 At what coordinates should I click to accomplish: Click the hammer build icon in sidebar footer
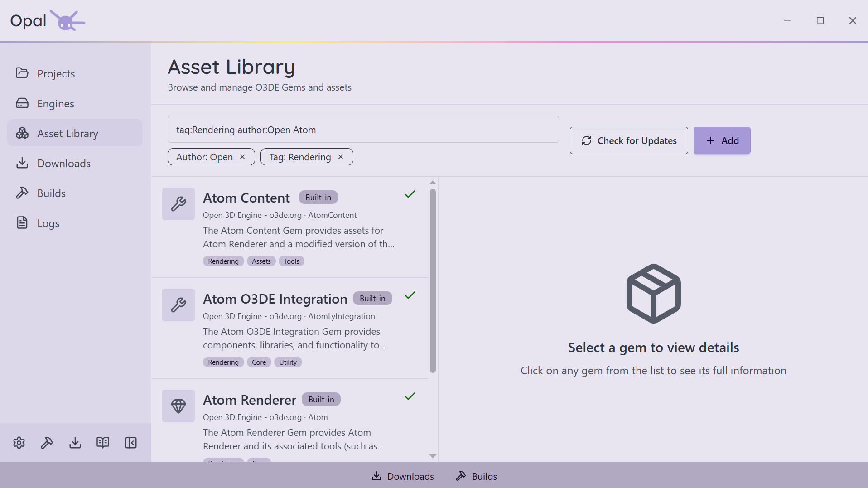47,443
